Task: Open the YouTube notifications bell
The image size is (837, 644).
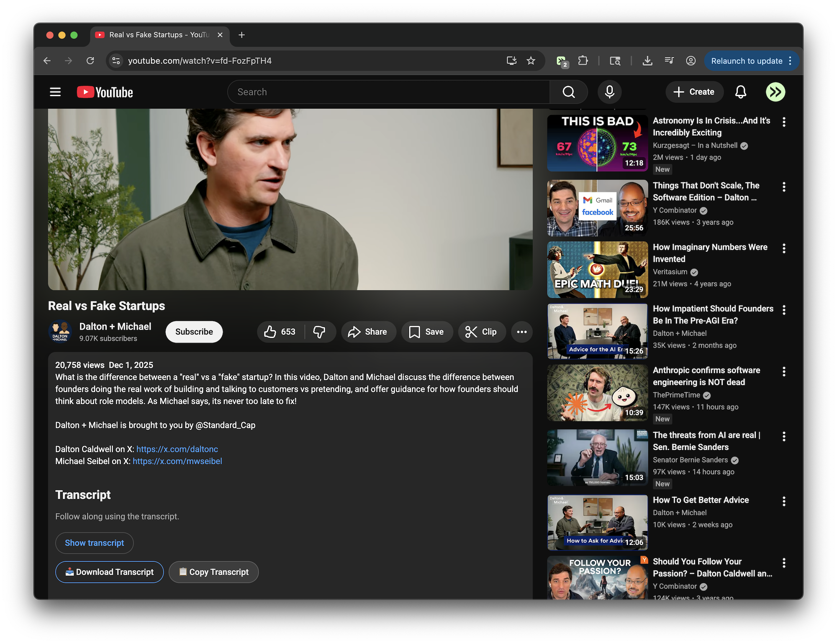Action: coord(740,92)
